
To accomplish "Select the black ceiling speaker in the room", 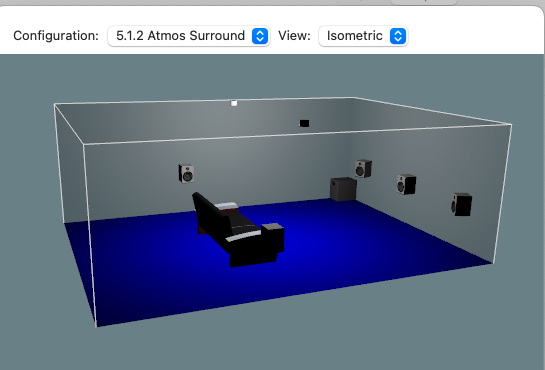I will (304, 123).
